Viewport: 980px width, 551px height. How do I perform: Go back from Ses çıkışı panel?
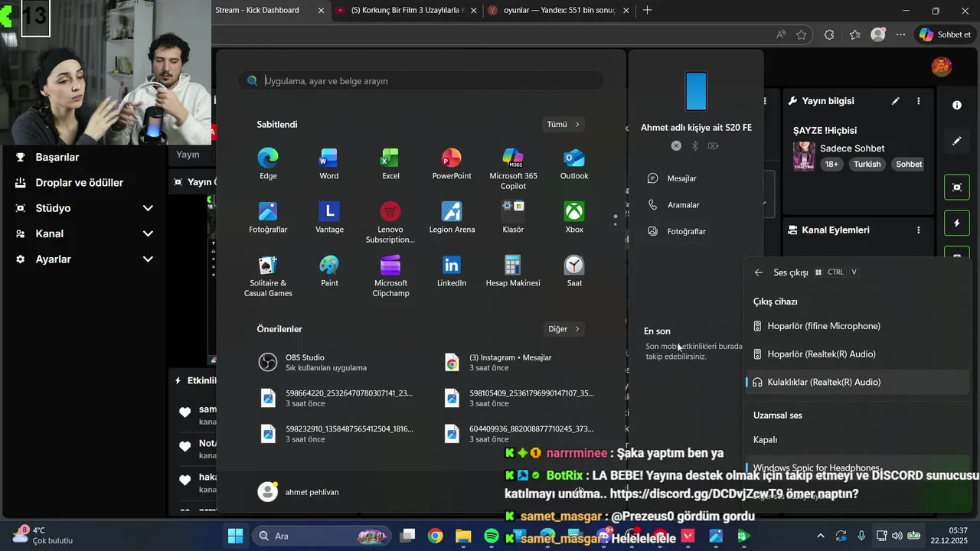(758, 272)
